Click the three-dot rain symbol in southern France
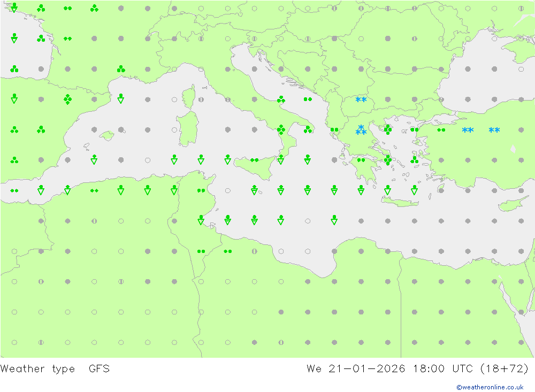The height and width of the screenshot is (392, 535). (x=121, y=69)
